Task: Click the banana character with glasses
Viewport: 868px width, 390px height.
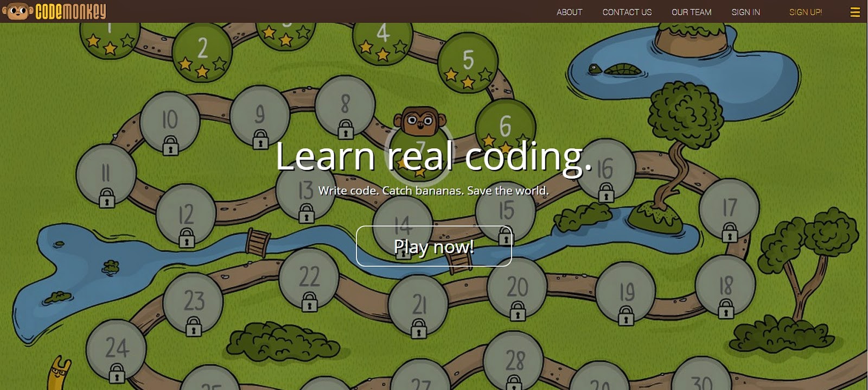Action: coord(60,374)
